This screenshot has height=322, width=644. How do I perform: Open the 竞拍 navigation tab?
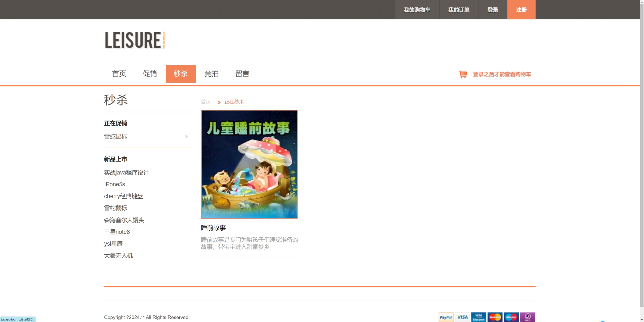pyautogui.click(x=212, y=74)
